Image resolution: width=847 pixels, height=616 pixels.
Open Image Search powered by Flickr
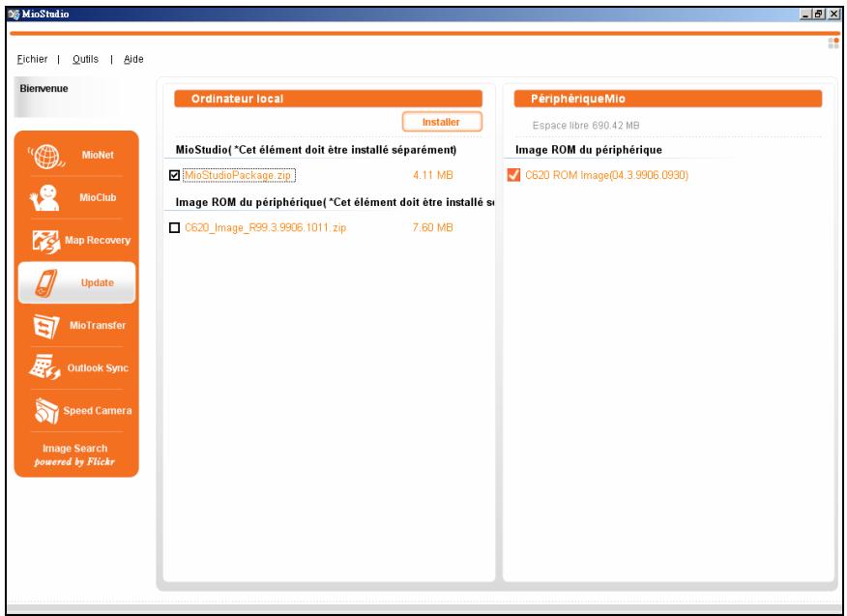click(75, 455)
